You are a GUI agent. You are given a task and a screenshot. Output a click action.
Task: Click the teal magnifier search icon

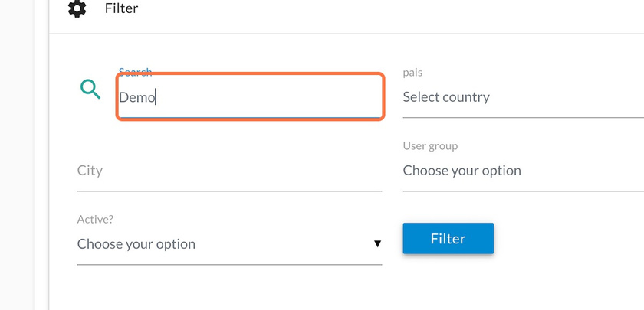coord(90,89)
